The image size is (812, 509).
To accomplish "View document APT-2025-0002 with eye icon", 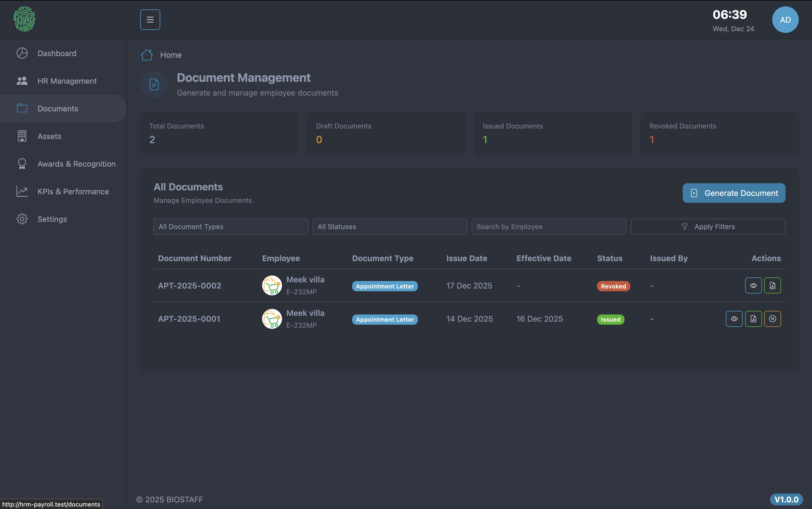I will click(x=753, y=285).
